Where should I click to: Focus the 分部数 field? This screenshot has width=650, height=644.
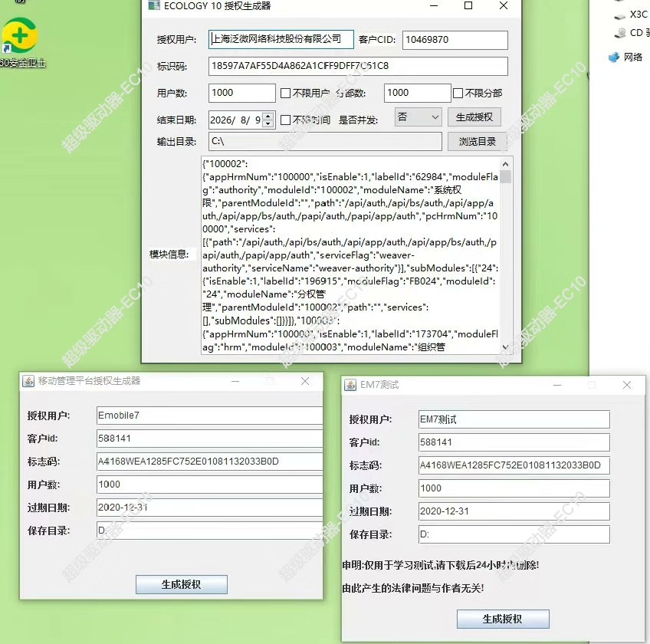click(x=418, y=93)
